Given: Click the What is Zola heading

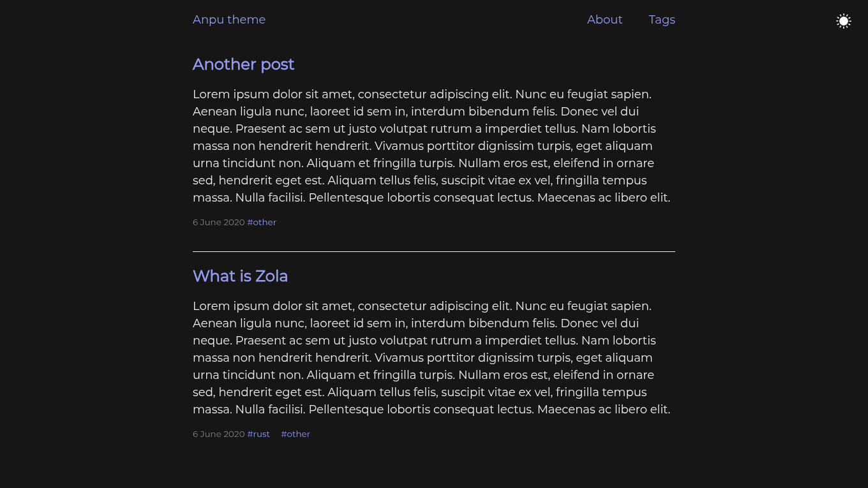Looking at the screenshot, I should 240,276.
